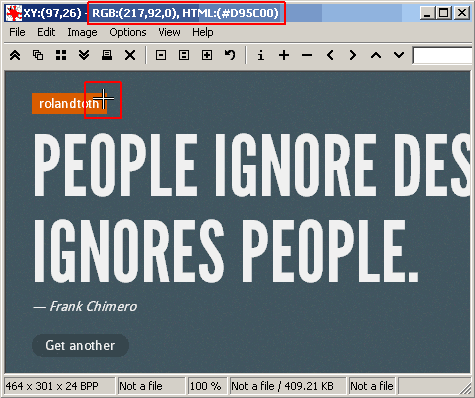Click the undo curved arrow icon
Viewport: 475px width, 398px height.
coord(230,55)
